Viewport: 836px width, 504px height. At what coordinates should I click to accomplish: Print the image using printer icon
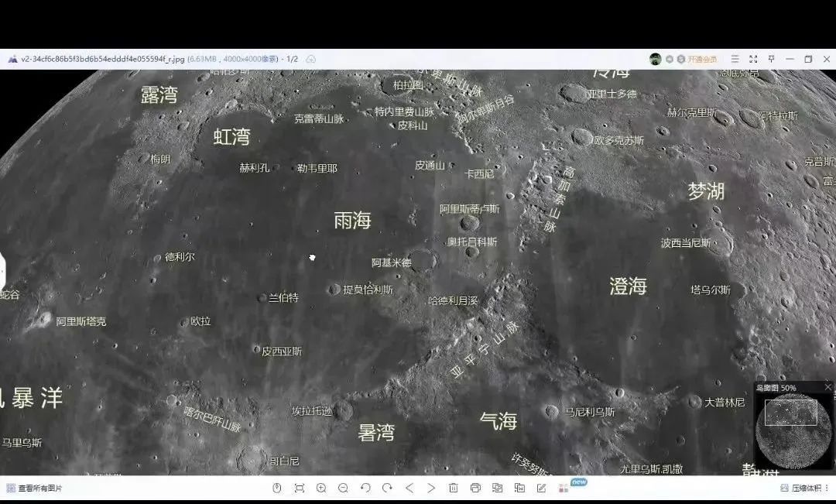click(475, 488)
